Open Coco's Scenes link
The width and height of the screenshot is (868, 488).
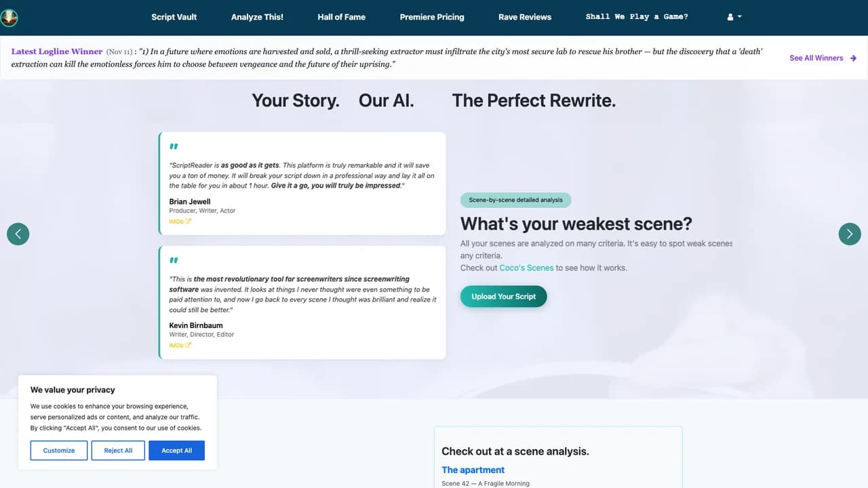[x=526, y=268]
